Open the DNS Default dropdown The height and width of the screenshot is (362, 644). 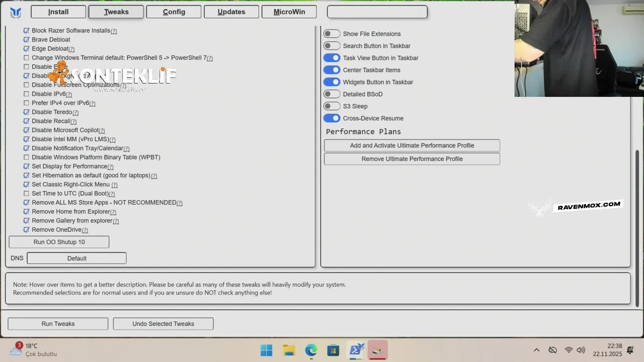pyautogui.click(x=76, y=258)
